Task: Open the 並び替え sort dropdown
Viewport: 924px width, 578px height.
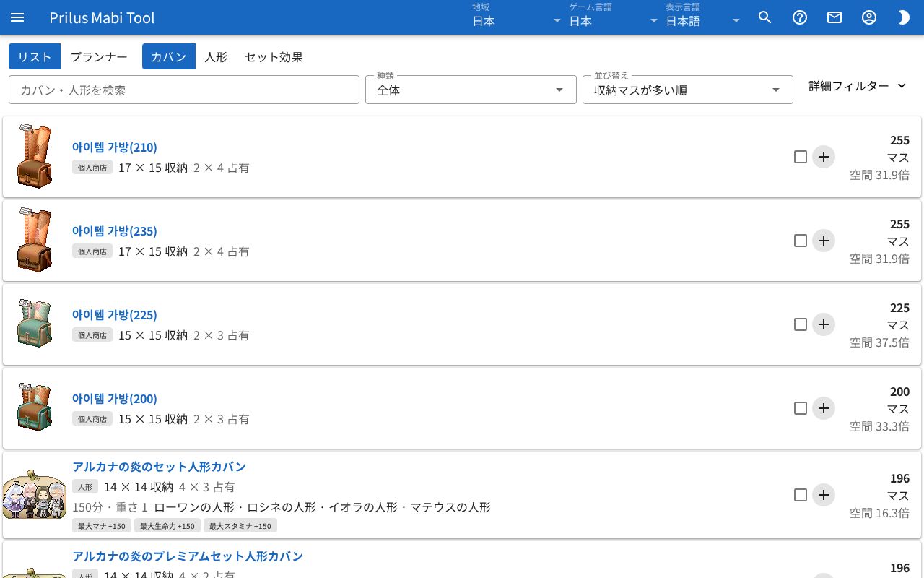Action: (x=688, y=90)
